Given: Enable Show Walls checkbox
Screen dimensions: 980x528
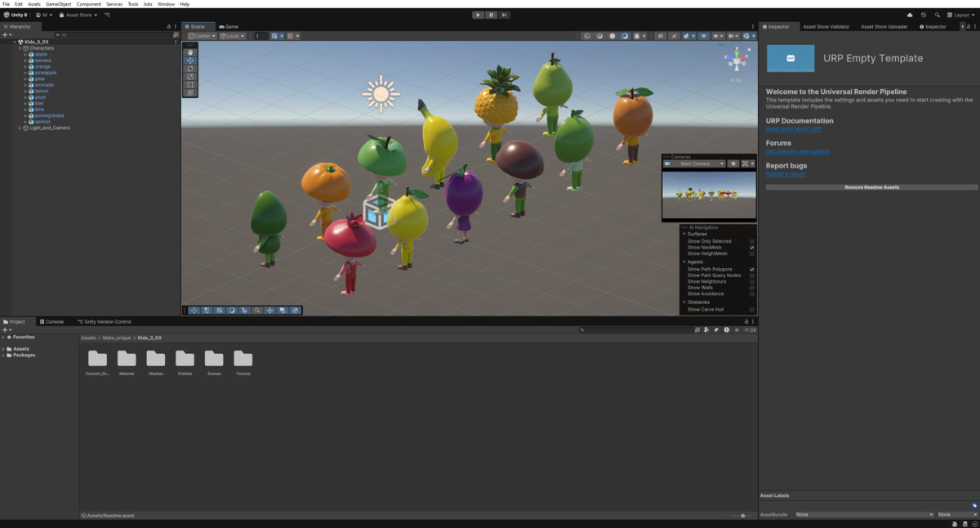Looking at the screenshot, I should tap(752, 288).
